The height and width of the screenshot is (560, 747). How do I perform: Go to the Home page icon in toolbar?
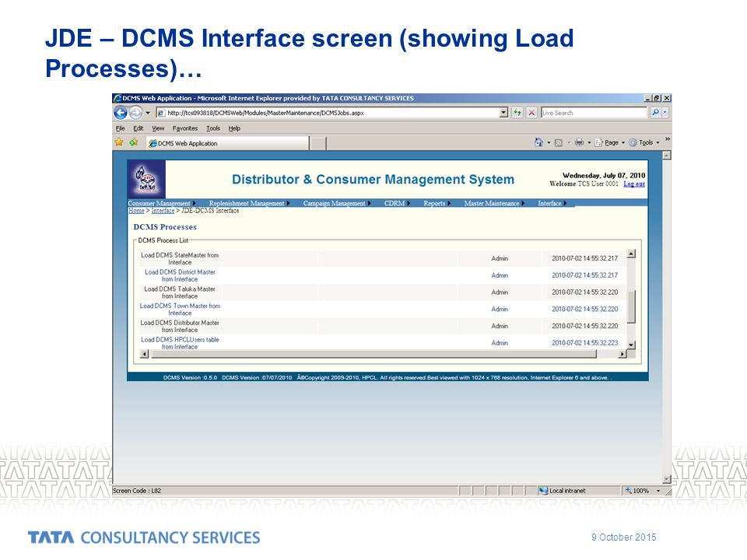[x=538, y=142]
